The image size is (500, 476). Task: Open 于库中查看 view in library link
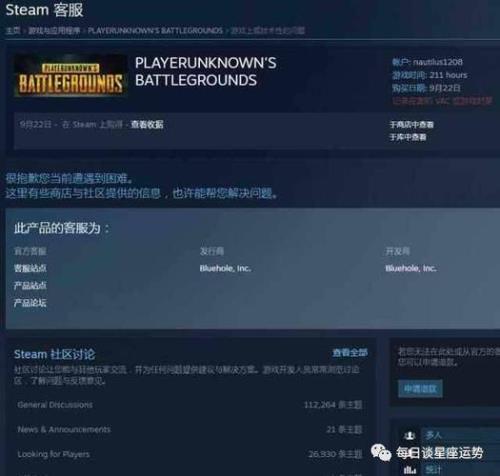(x=408, y=137)
